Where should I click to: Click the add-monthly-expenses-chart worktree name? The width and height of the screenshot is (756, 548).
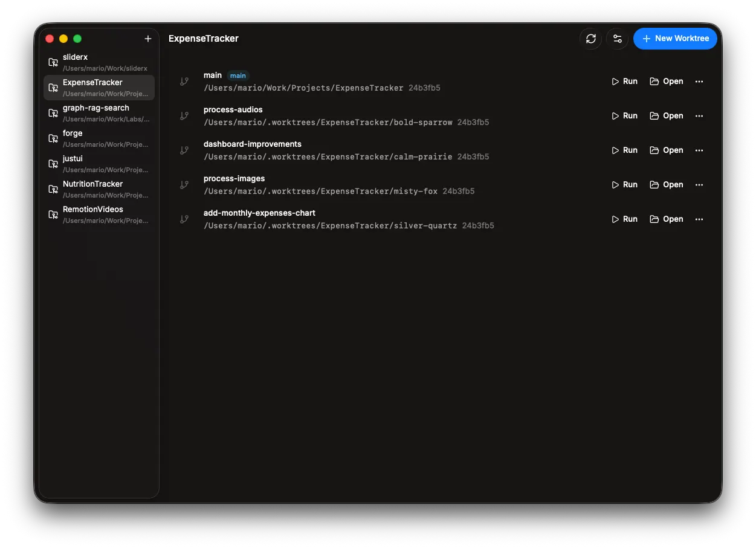(260, 213)
